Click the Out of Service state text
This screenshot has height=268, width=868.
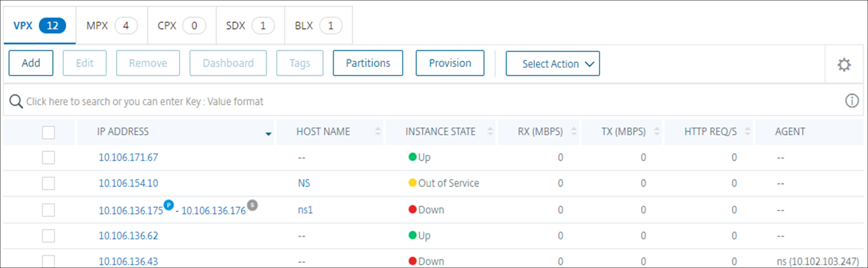449,183
